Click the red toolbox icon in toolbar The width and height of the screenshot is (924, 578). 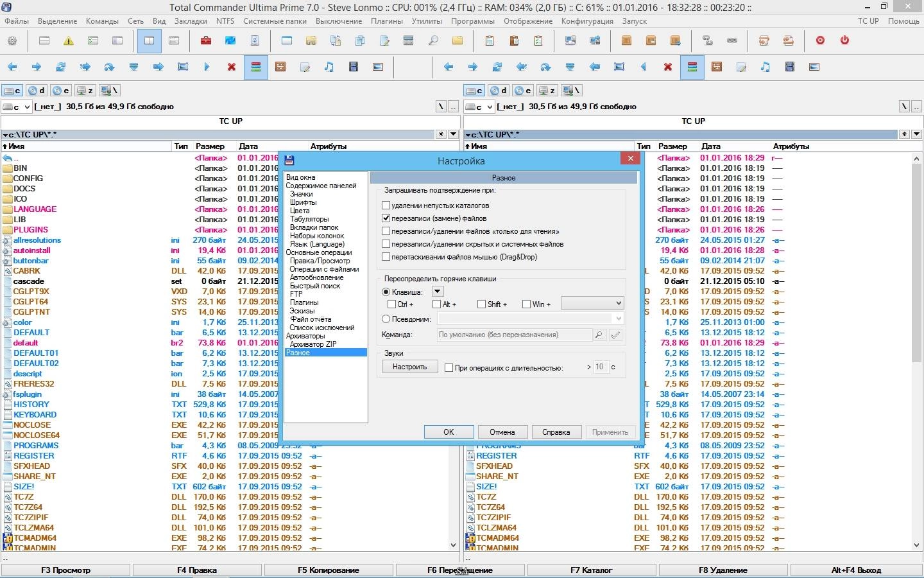206,40
